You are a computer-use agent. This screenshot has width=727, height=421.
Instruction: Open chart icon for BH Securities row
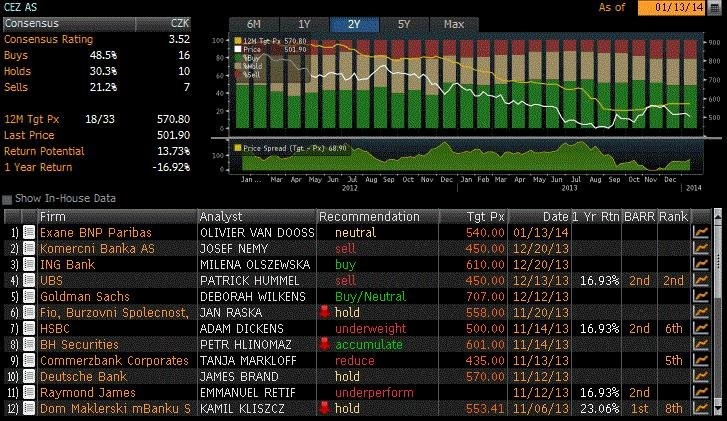click(701, 344)
